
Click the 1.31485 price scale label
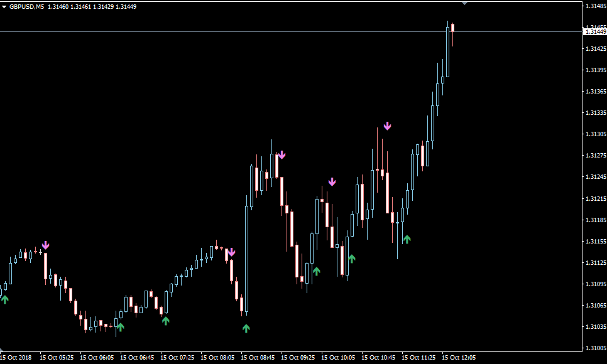tap(594, 6)
